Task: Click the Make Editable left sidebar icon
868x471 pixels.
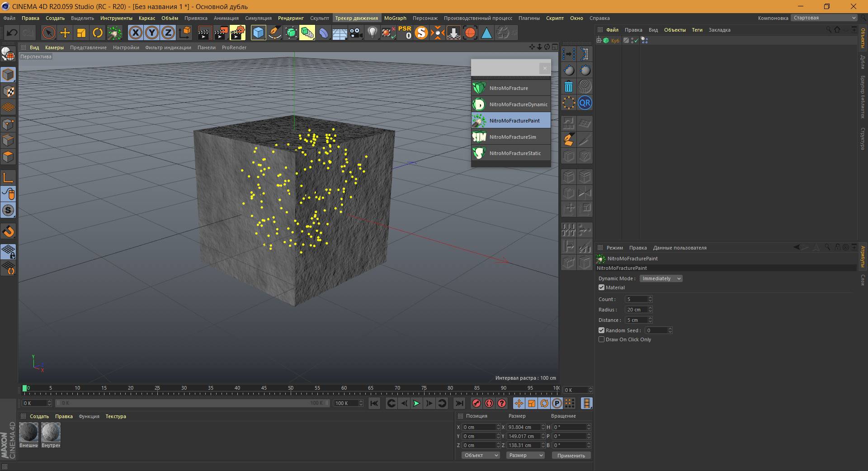Action: click(x=8, y=55)
